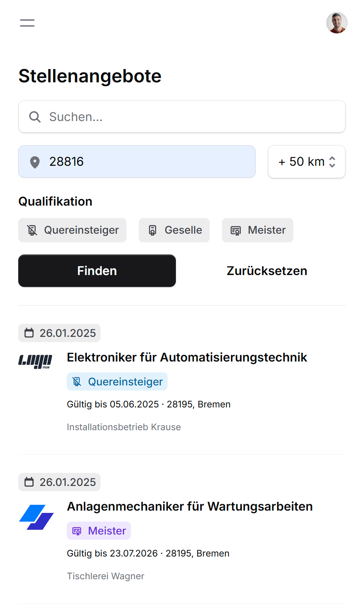Toggle the Meister qualification filter

pos(257,230)
